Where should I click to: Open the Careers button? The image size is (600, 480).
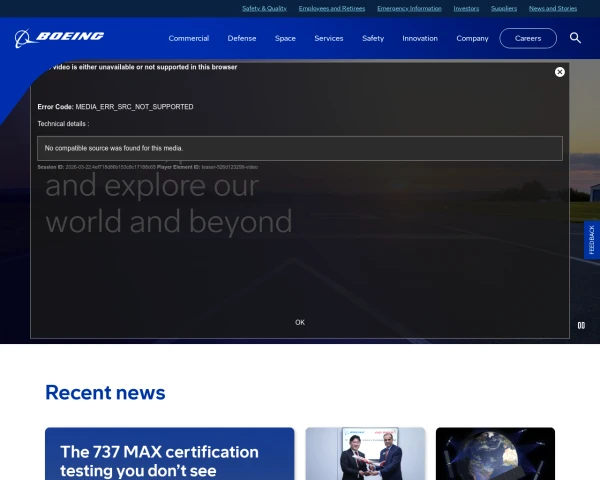pos(528,38)
